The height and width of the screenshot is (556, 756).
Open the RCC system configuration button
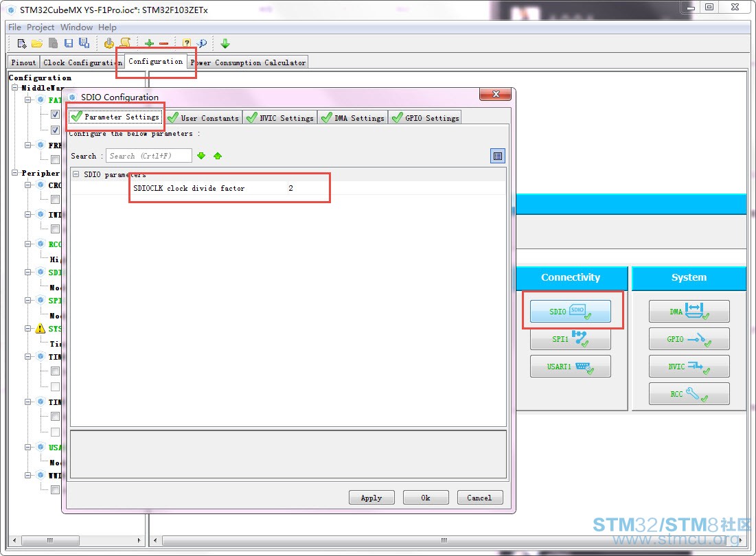pos(689,393)
